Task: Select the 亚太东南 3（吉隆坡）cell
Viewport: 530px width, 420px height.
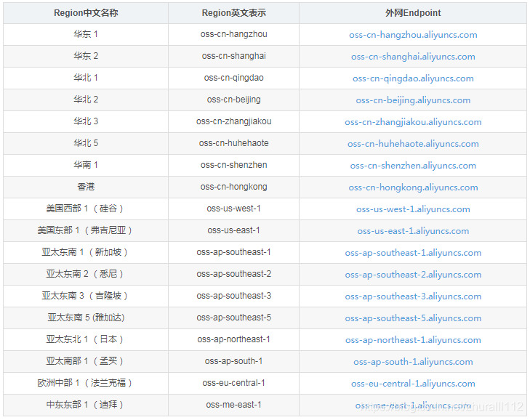Action: point(86,296)
